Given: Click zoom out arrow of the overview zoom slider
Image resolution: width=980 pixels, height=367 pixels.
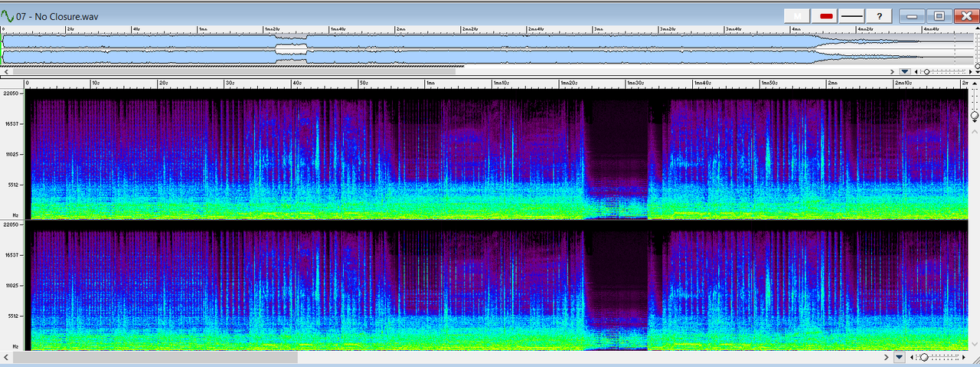Looking at the screenshot, I should (x=916, y=71).
